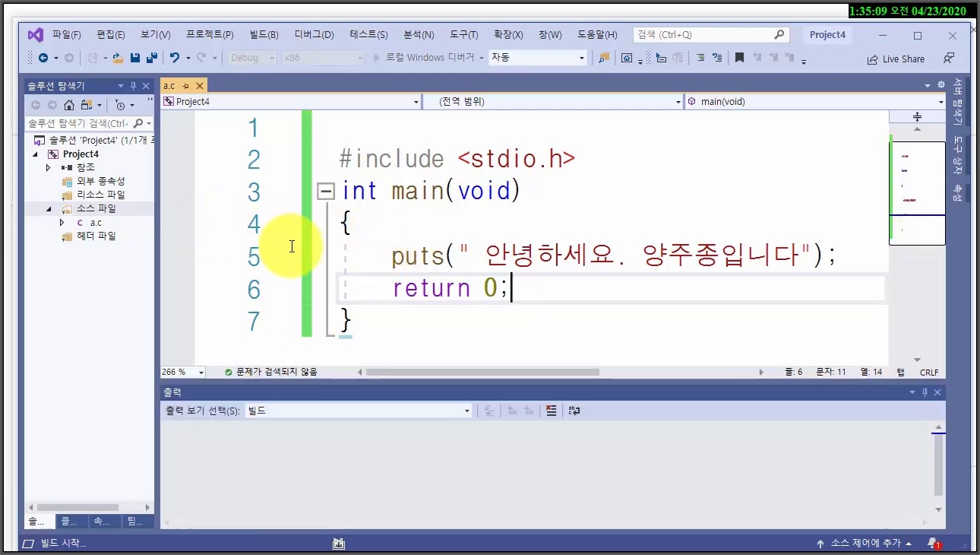Pin the a.c document tab
This screenshot has height=555, width=980.
(x=186, y=86)
